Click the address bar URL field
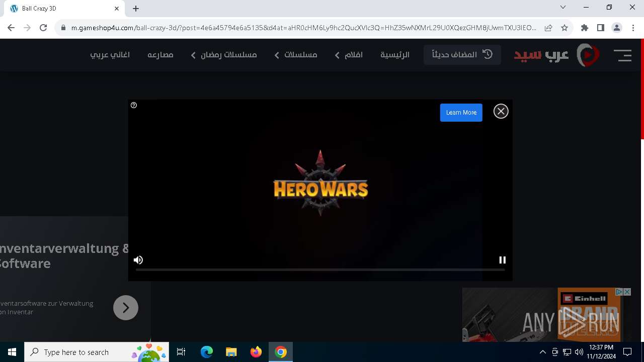Screen dimensions: 644x362 tap(303, 28)
